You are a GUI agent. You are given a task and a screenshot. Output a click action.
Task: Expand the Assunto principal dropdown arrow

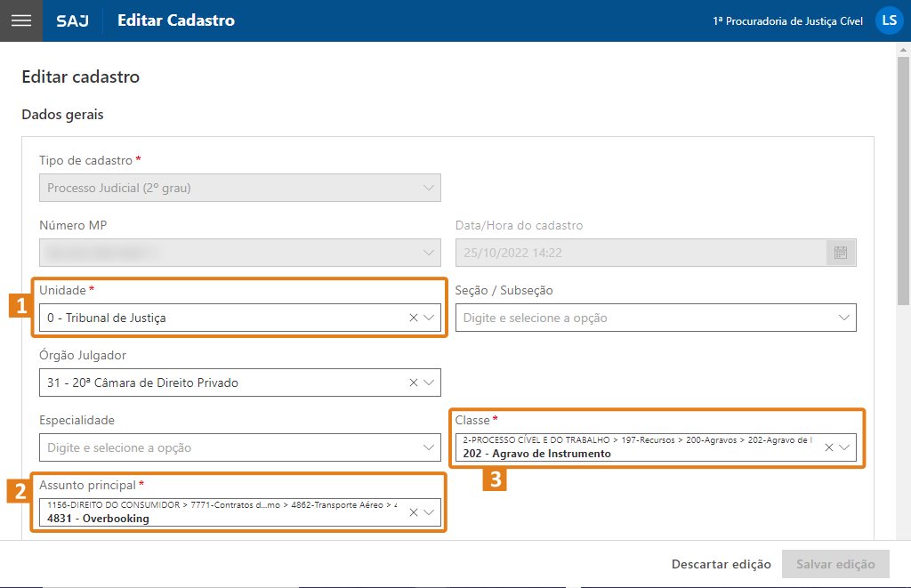pos(429,511)
